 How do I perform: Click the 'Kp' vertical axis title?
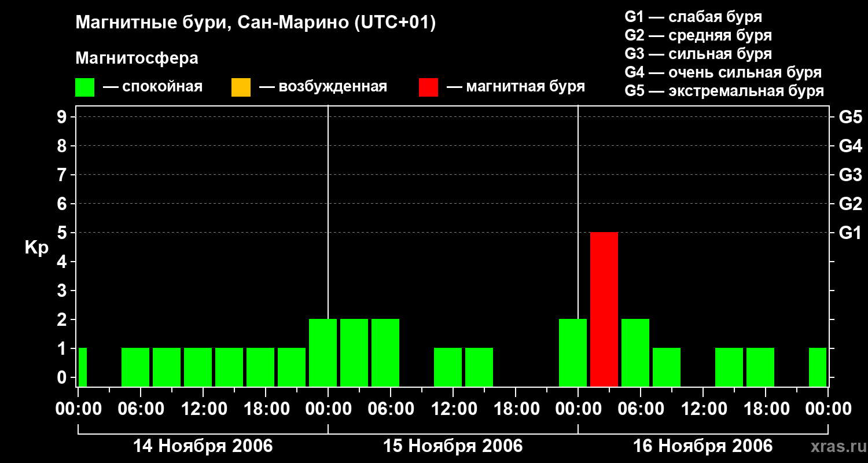tap(36, 248)
